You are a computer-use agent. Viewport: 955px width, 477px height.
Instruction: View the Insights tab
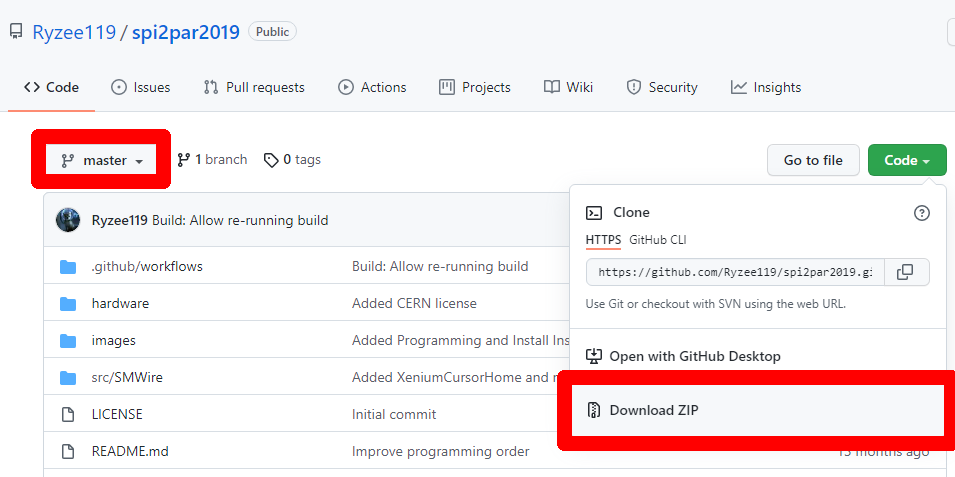766,88
